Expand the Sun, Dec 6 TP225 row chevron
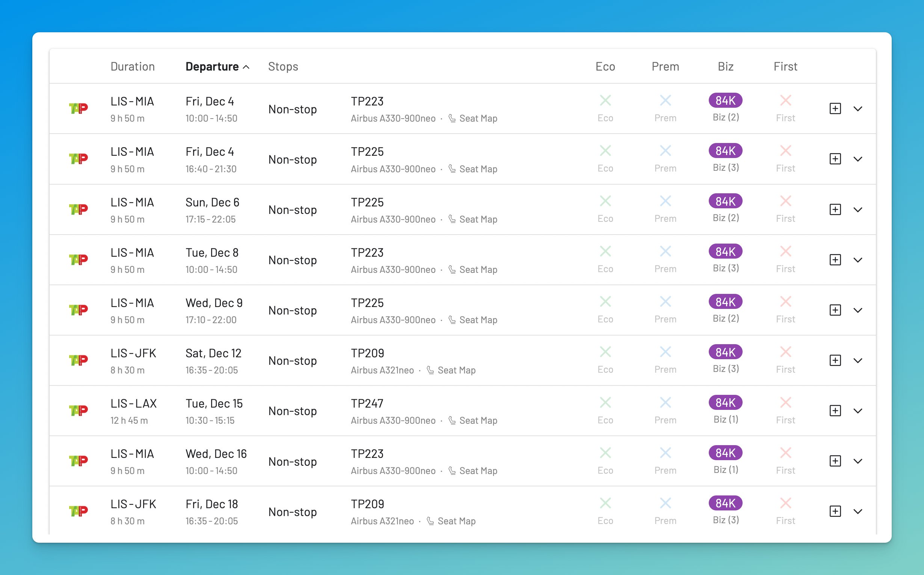This screenshot has height=575, width=924. (x=858, y=209)
